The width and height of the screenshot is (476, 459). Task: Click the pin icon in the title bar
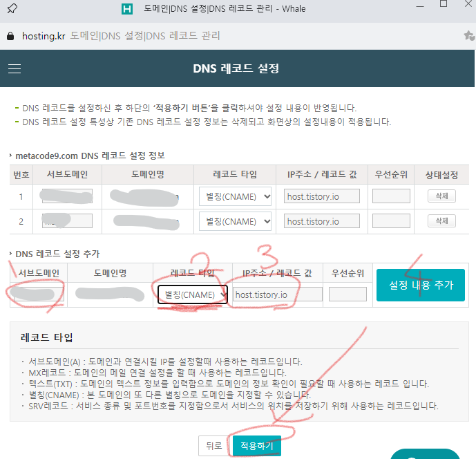[x=13, y=8]
